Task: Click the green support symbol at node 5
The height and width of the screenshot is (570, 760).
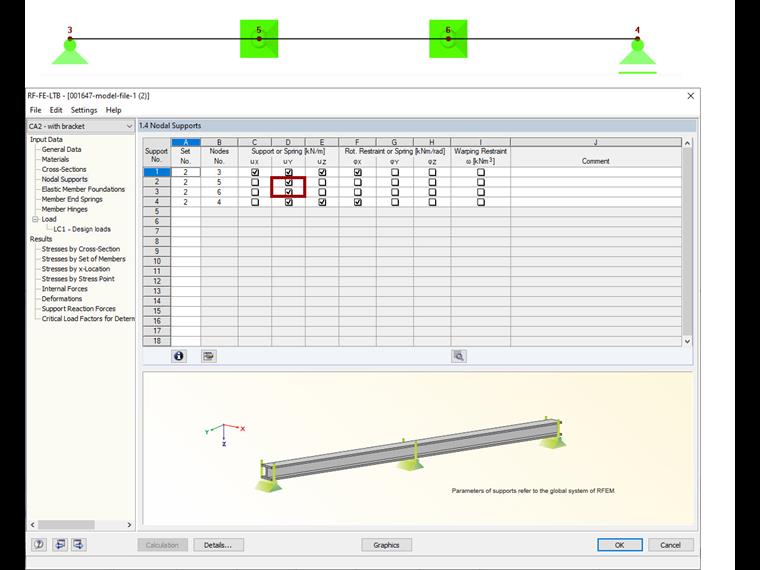Action: click(259, 39)
